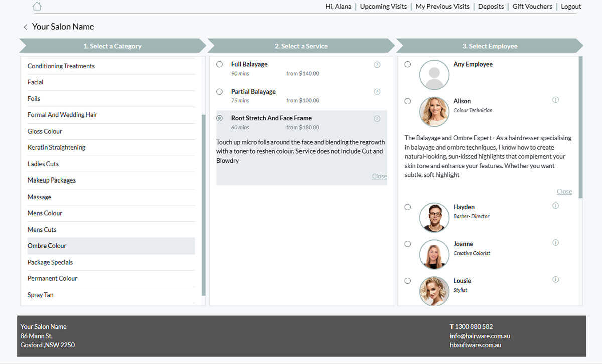Open the info@hairware.com.au email link

(x=480, y=336)
